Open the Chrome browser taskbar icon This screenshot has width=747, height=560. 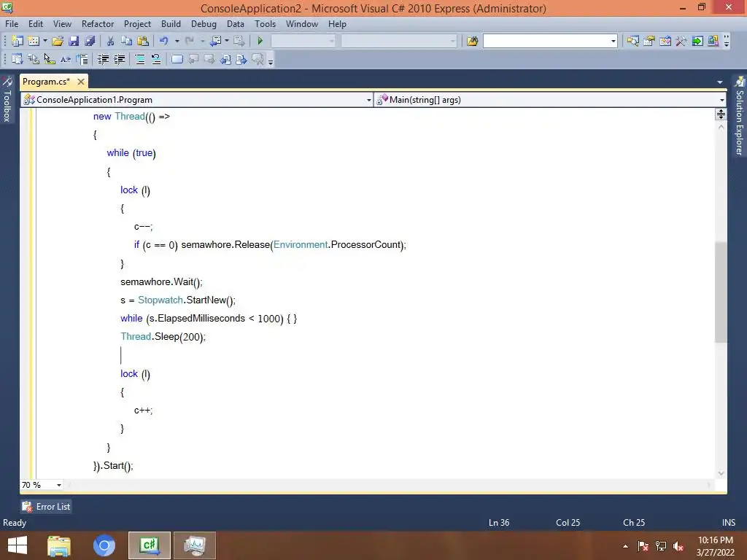pos(104,545)
